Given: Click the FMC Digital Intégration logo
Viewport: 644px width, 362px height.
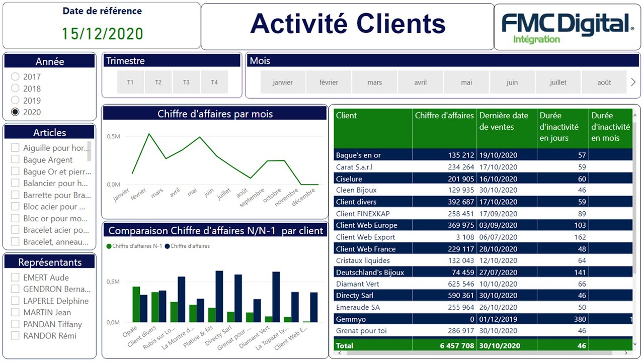Looking at the screenshot, I should coord(568,28).
